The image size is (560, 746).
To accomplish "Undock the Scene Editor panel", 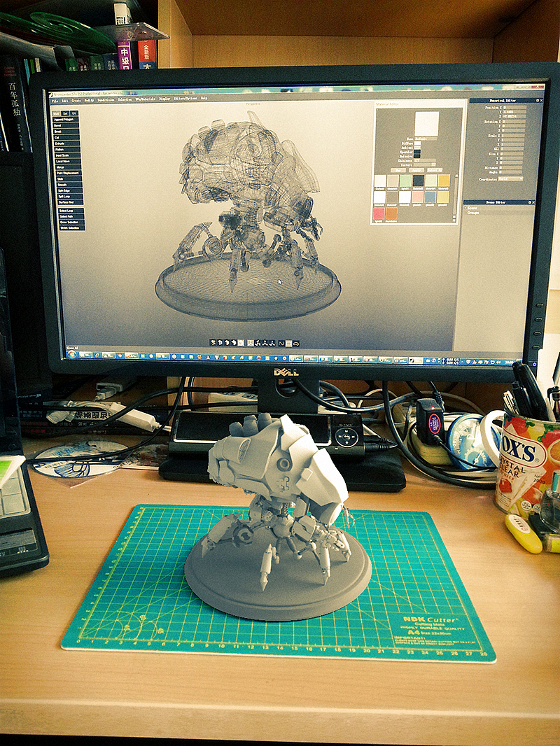I will [529, 202].
